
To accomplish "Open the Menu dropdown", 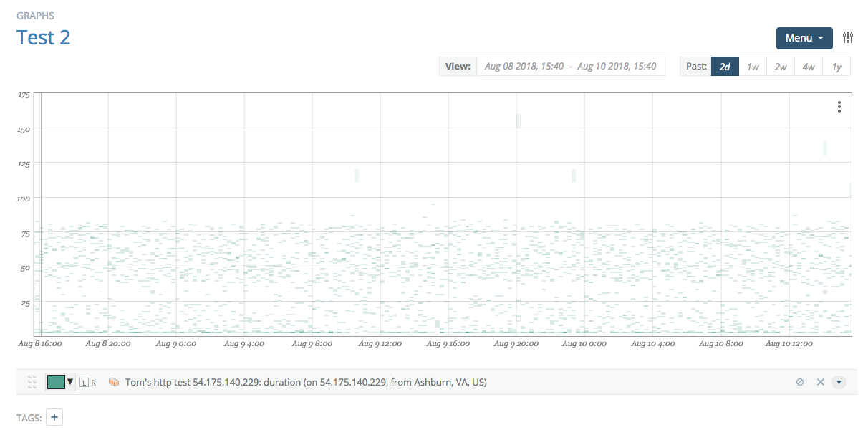I will click(x=804, y=38).
